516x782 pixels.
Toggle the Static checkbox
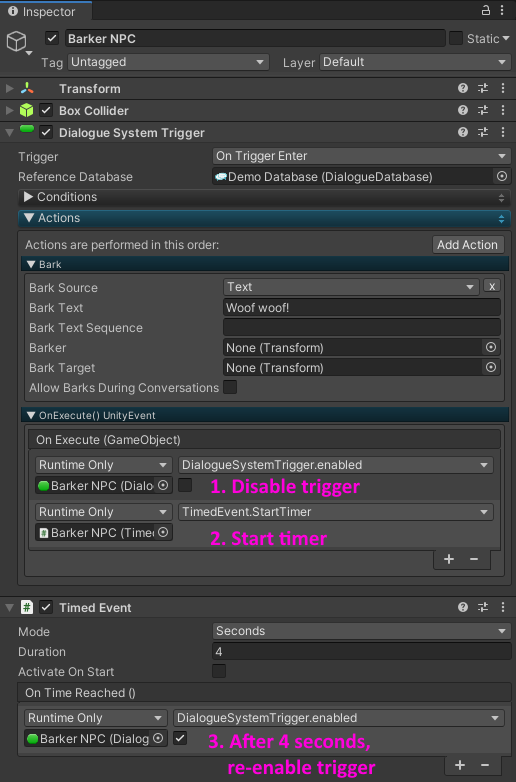coord(456,38)
